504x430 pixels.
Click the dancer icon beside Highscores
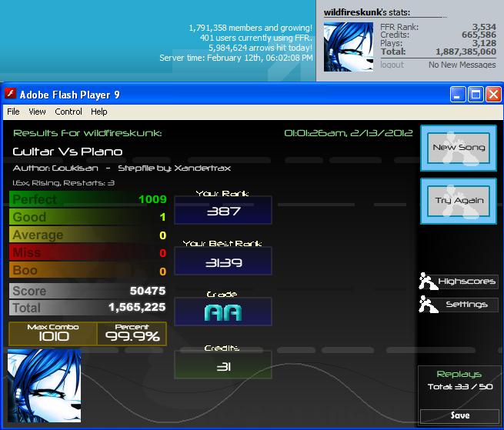tap(428, 282)
